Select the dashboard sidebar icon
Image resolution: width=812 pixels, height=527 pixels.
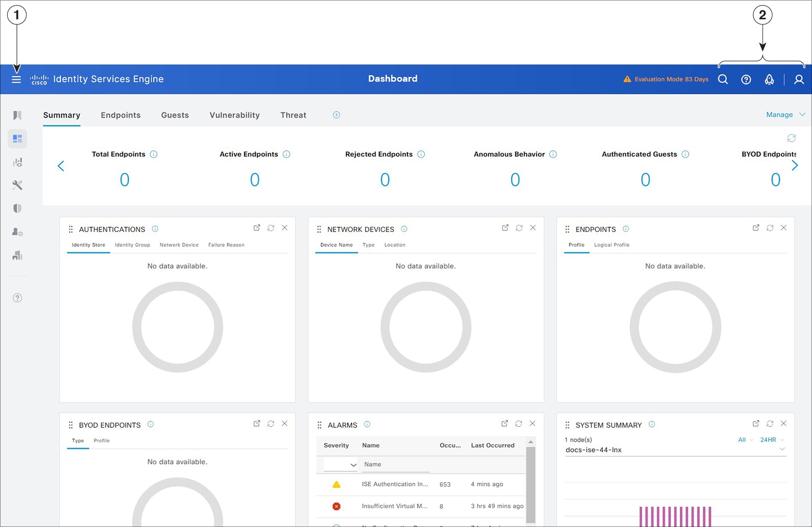point(17,139)
